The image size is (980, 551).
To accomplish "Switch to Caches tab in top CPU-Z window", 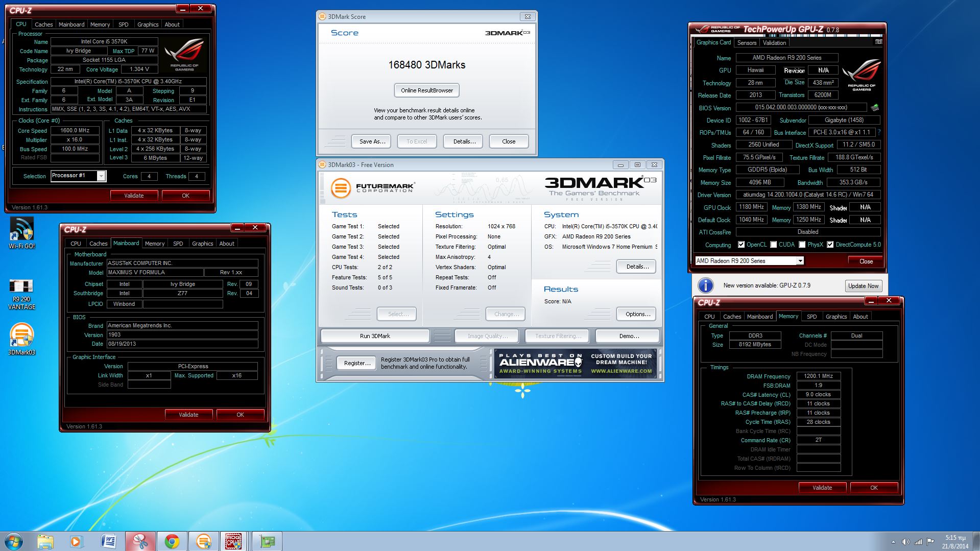I will (x=43, y=25).
